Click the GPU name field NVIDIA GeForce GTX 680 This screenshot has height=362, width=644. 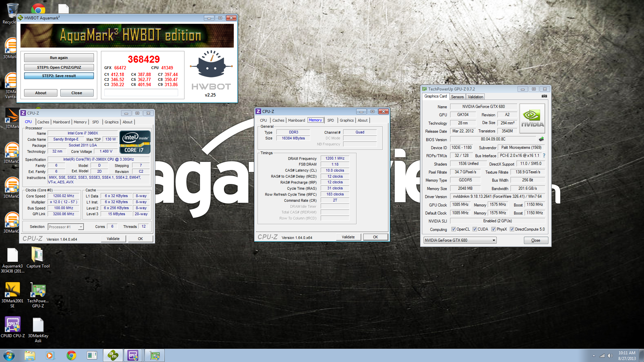point(483,107)
